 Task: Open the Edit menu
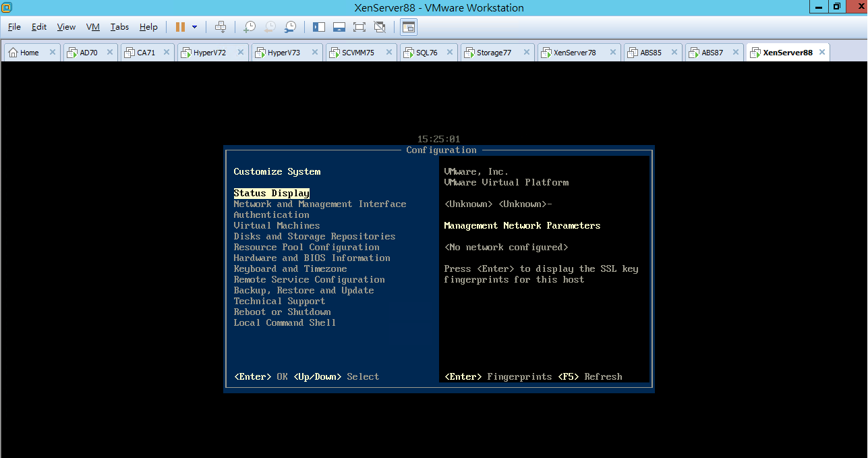[39, 27]
